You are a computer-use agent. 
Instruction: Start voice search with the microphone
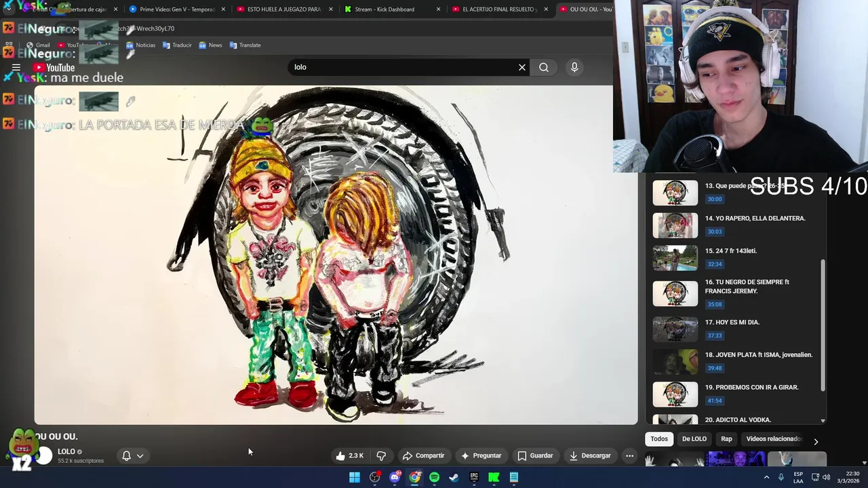[x=574, y=67]
